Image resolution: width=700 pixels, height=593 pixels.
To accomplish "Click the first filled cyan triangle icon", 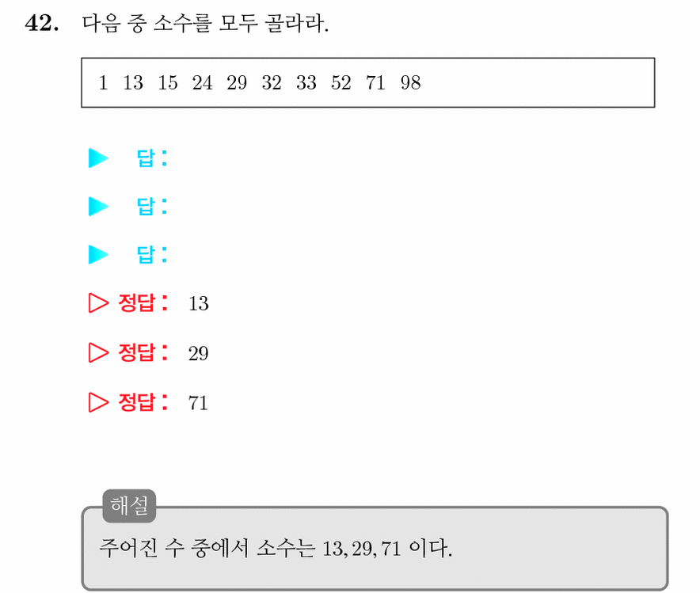I will tap(98, 158).
